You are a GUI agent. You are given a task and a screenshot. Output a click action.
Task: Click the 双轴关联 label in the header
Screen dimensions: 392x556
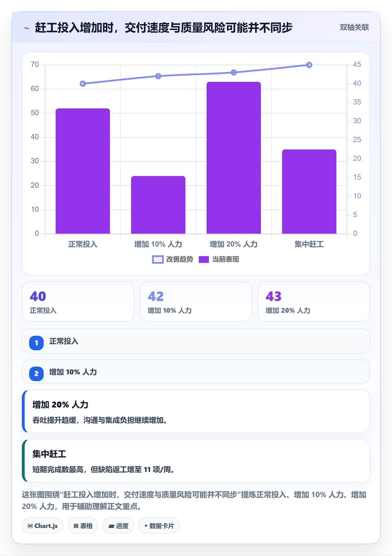tap(354, 27)
